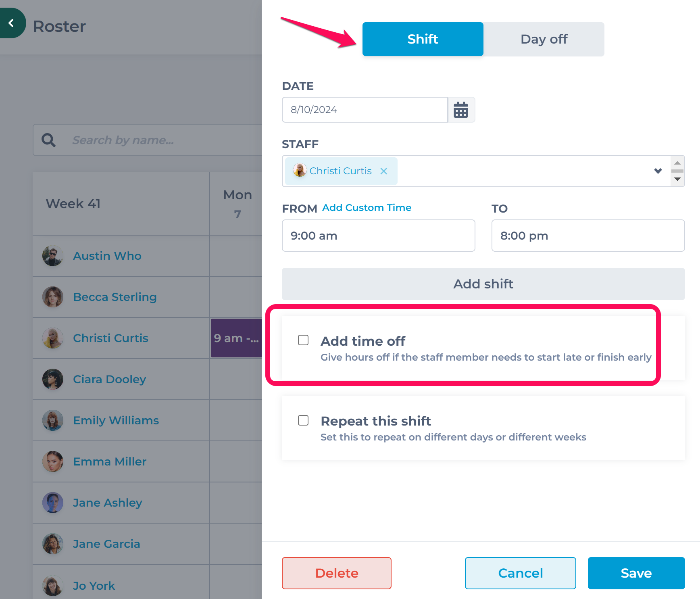
Task: Select the Shift tab
Action: point(423,39)
